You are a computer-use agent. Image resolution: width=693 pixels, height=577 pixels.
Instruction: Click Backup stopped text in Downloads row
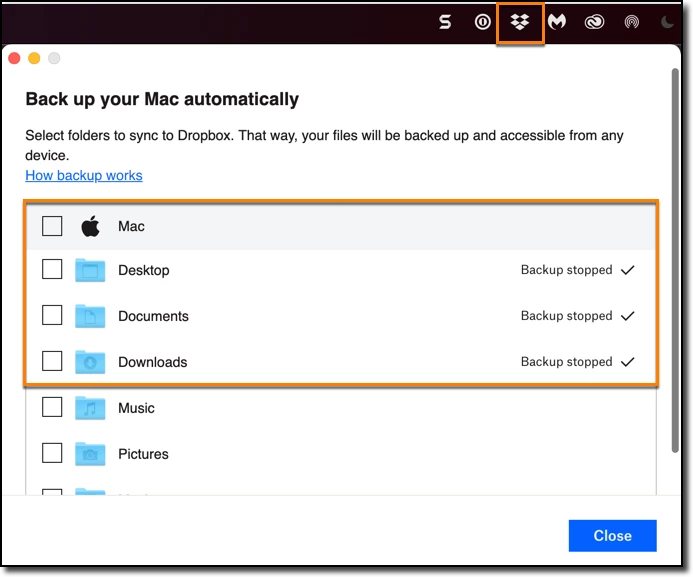(x=567, y=362)
